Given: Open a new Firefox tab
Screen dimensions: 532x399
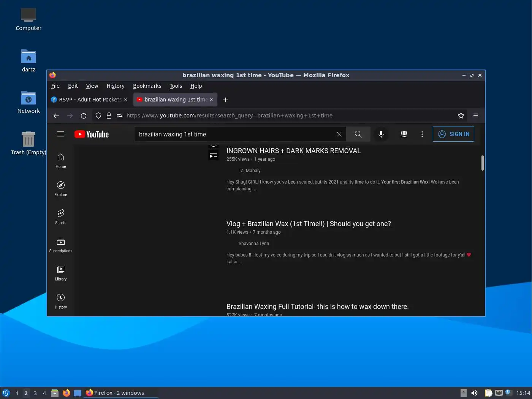Looking at the screenshot, I should (x=225, y=100).
